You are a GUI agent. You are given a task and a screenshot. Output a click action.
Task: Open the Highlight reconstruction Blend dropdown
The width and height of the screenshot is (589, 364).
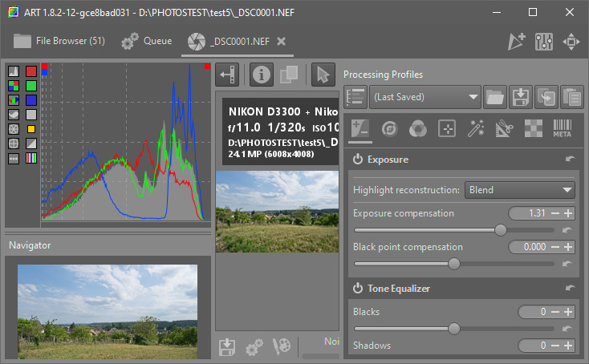[520, 190]
